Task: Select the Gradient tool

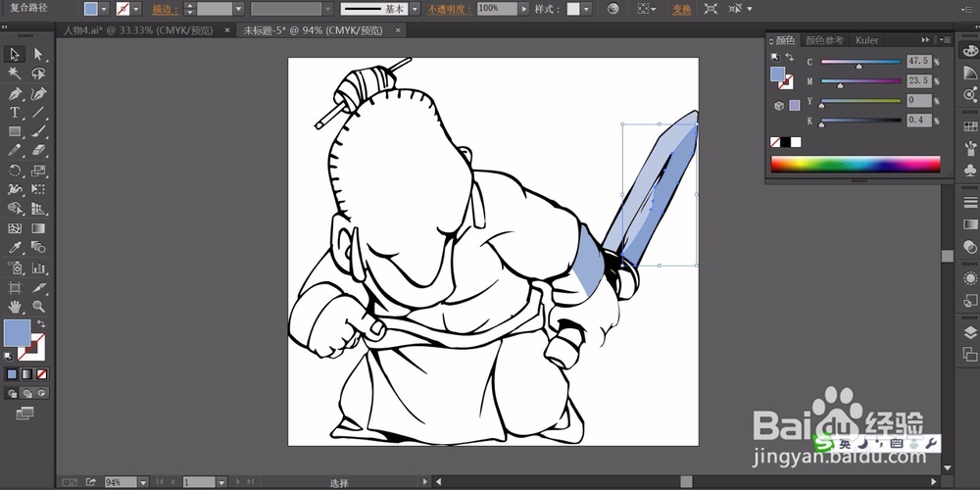Action: 39,228
